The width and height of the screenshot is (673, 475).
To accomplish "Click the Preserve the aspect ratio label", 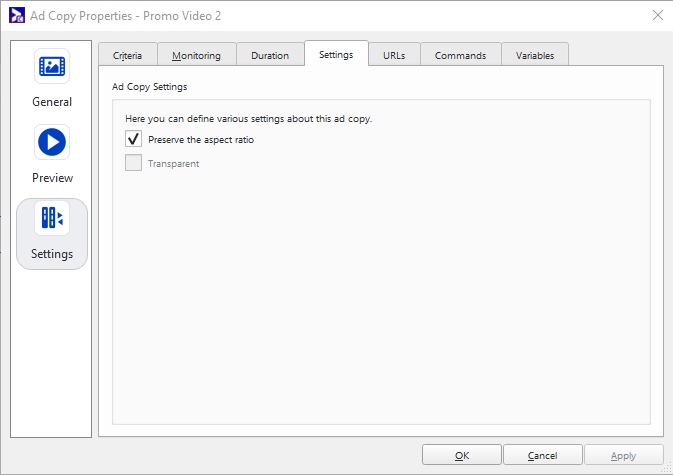I will 201,139.
